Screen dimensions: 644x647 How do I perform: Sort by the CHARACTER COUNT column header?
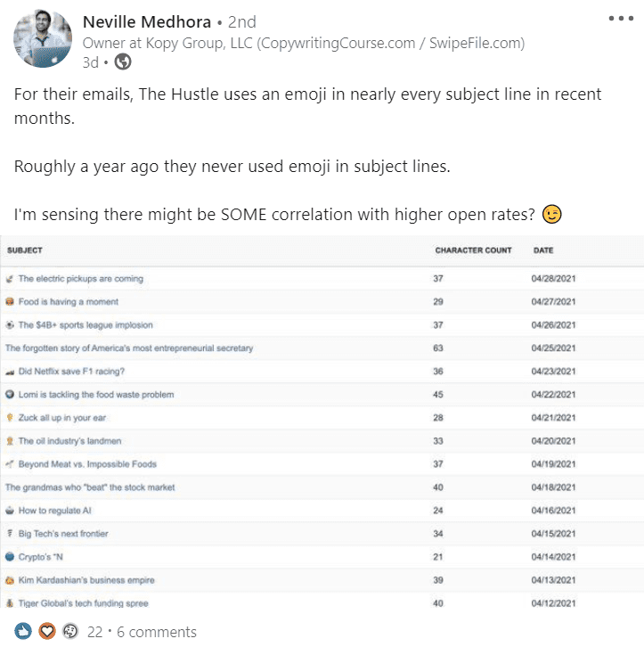(473, 250)
